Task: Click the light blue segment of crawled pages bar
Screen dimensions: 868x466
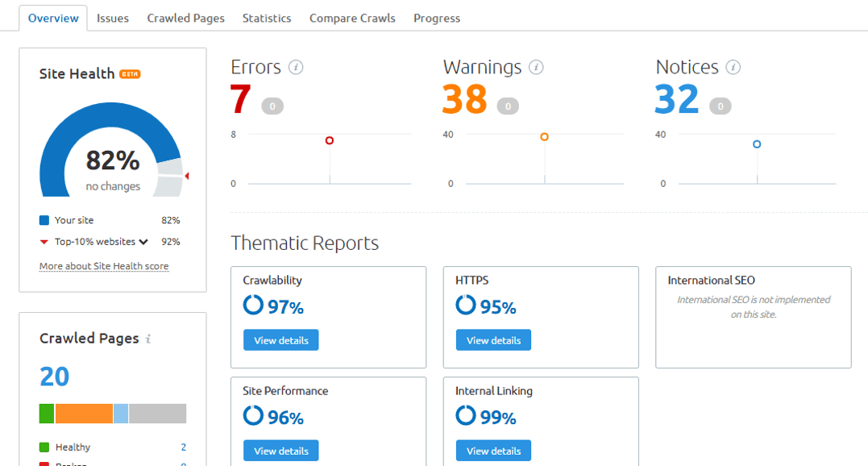Action: tap(121, 414)
